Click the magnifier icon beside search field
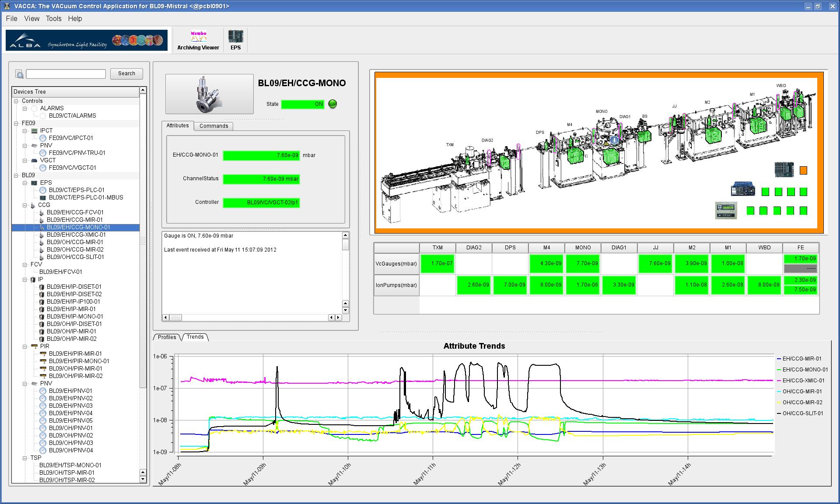The image size is (840, 504). pyautogui.click(x=19, y=74)
